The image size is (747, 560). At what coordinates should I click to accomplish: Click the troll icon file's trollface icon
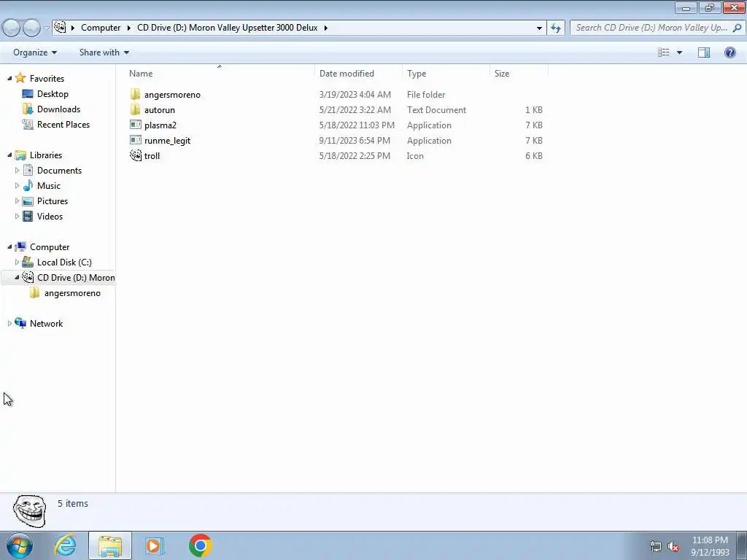tap(135, 155)
